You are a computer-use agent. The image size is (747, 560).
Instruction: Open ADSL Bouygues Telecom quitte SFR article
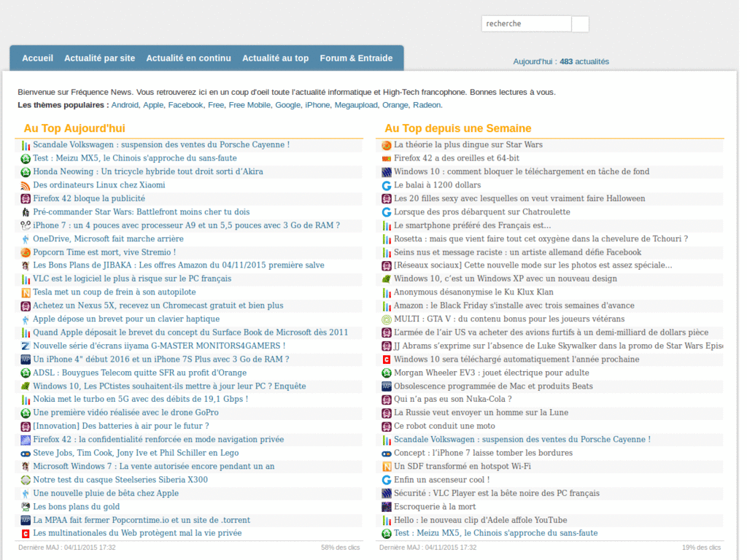coord(139,373)
